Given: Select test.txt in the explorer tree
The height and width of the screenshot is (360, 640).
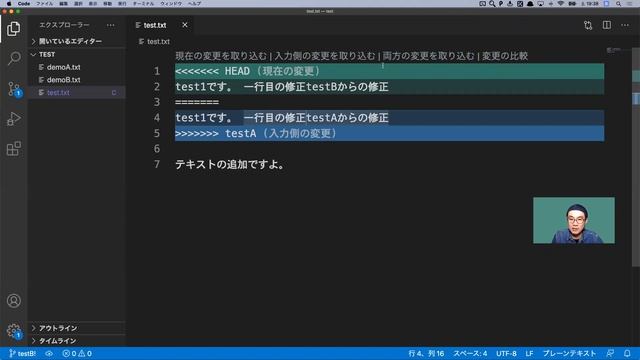Looking at the screenshot, I should point(76,93).
